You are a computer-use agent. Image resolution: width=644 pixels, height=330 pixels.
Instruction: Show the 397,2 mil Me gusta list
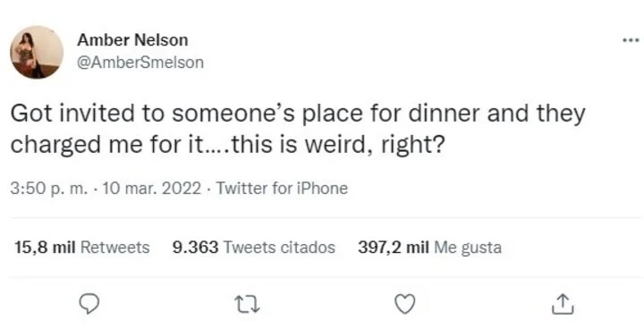click(x=429, y=248)
